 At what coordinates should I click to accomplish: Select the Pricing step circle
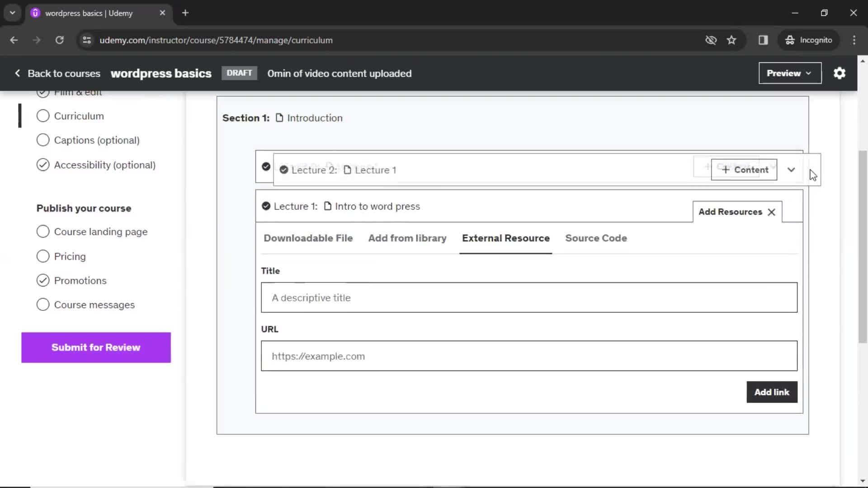click(43, 256)
